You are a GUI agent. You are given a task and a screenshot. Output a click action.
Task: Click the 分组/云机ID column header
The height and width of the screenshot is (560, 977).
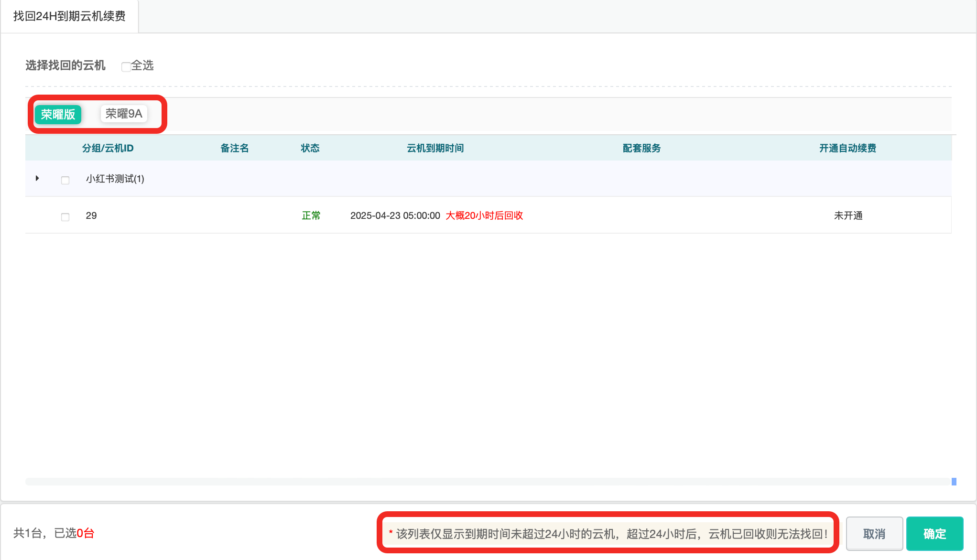(x=108, y=148)
